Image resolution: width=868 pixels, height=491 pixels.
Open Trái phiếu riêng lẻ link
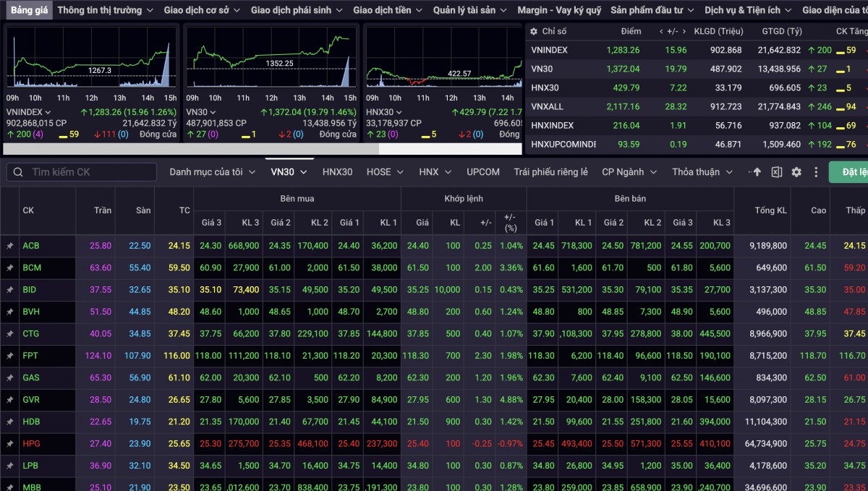(x=550, y=172)
